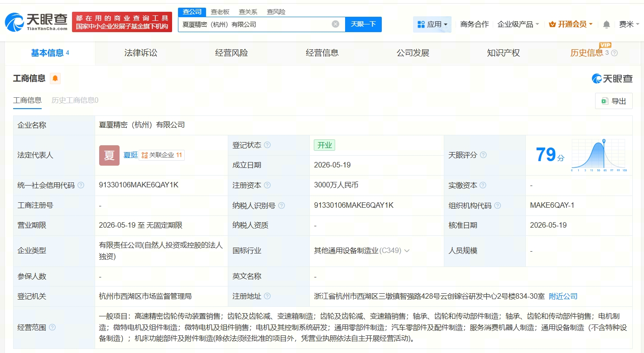Open the score distribution chart

pyautogui.click(x=598, y=155)
